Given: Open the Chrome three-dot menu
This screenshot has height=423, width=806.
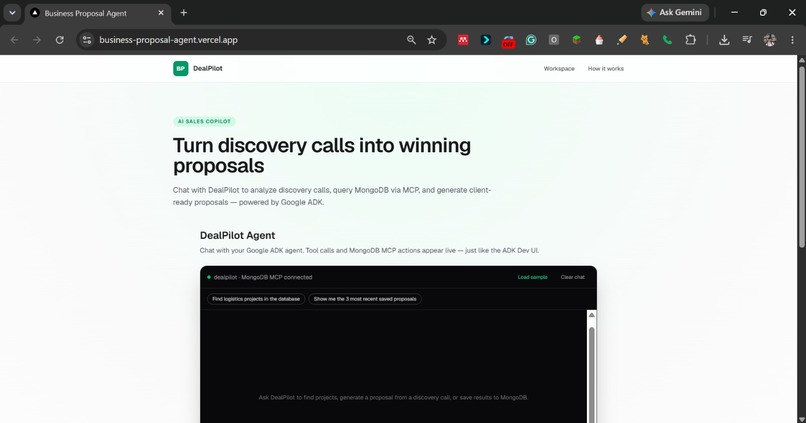Looking at the screenshot, I should [792, 40].
